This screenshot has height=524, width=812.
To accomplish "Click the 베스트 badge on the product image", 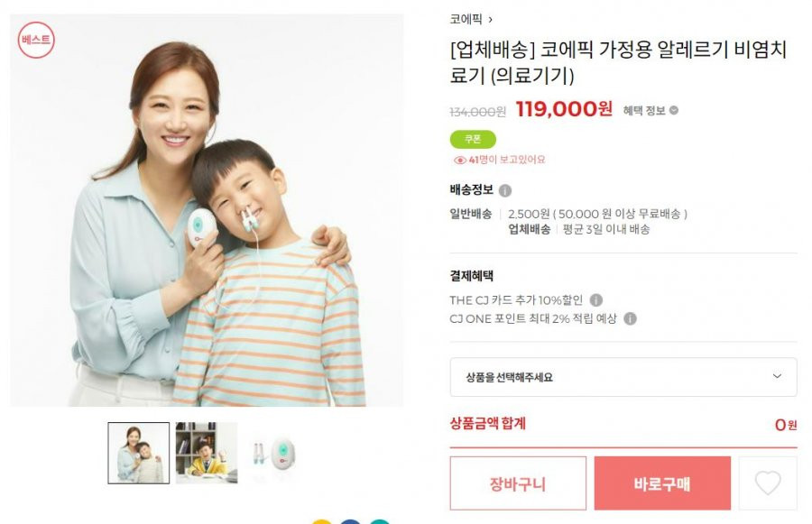I will [x=36, y=40].
